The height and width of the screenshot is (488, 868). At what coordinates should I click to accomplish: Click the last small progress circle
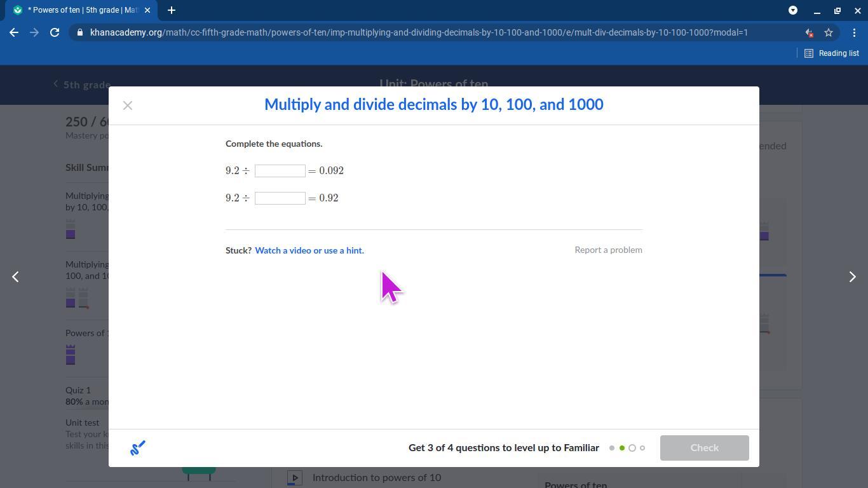click(x=642, y=448)
